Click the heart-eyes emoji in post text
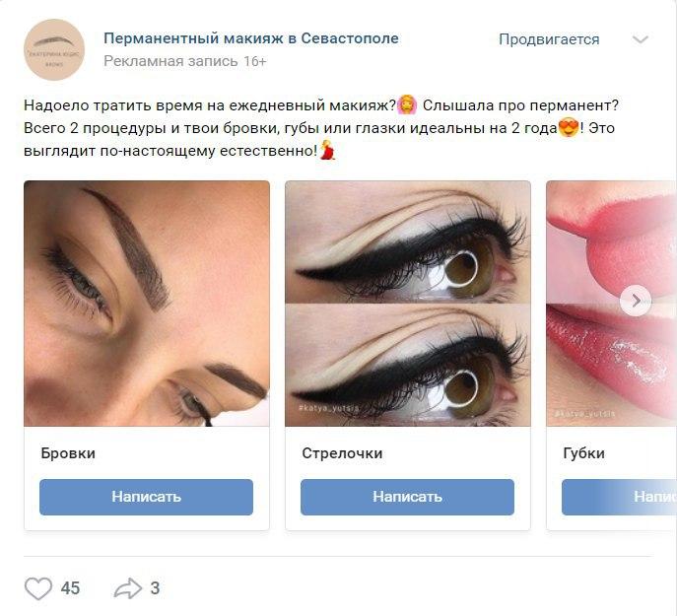 pos(569,128)
